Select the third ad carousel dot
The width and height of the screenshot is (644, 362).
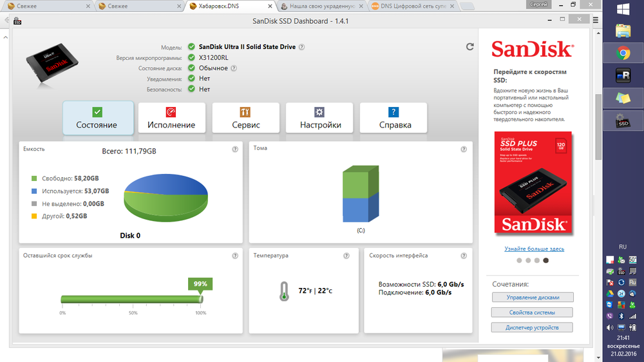(537, 260)
